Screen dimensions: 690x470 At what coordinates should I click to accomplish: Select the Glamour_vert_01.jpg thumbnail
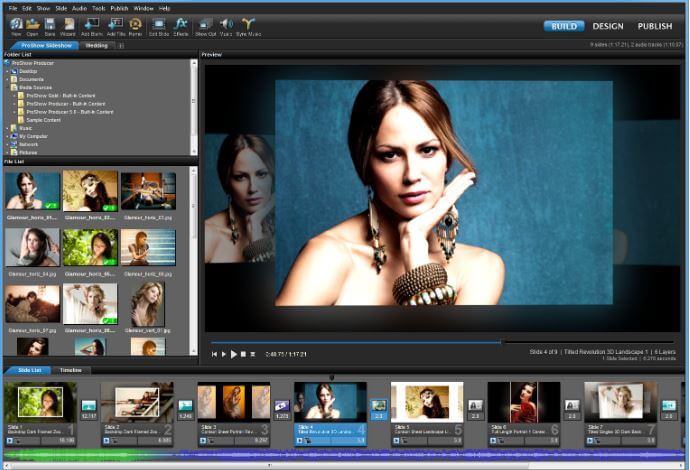(x=148, y=304)
